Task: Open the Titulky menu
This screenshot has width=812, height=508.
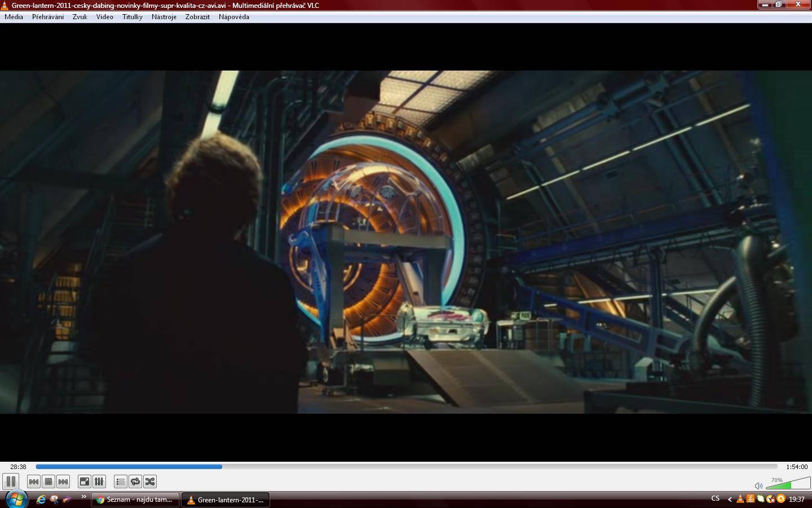Action: [133, 17]
